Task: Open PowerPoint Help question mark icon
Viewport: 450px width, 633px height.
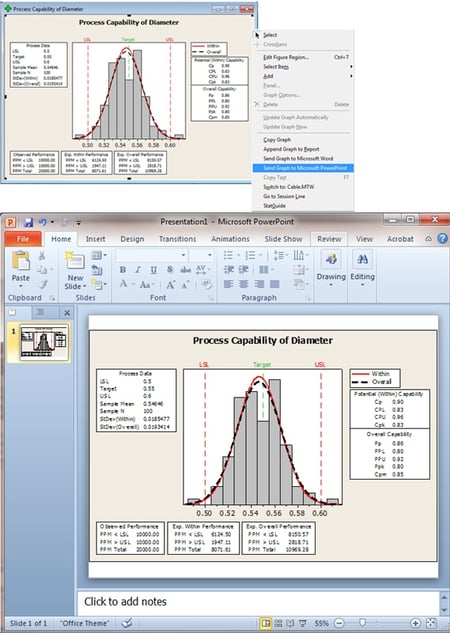Action: tap(442, 239)
